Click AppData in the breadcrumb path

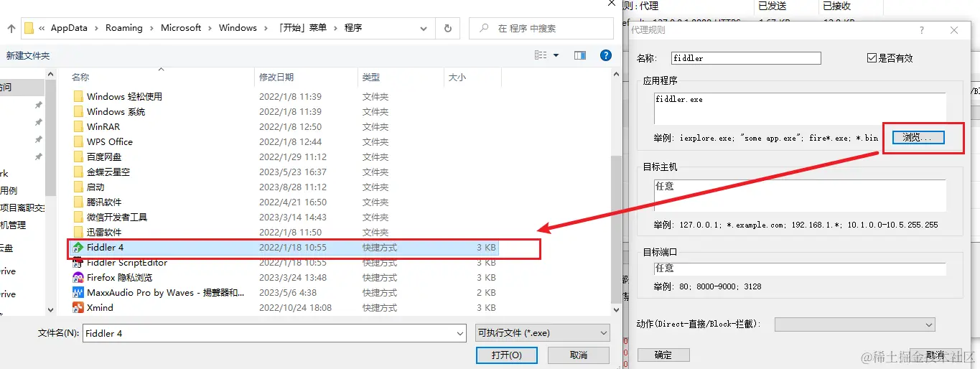pyautogui.click(x=69, y=28)
